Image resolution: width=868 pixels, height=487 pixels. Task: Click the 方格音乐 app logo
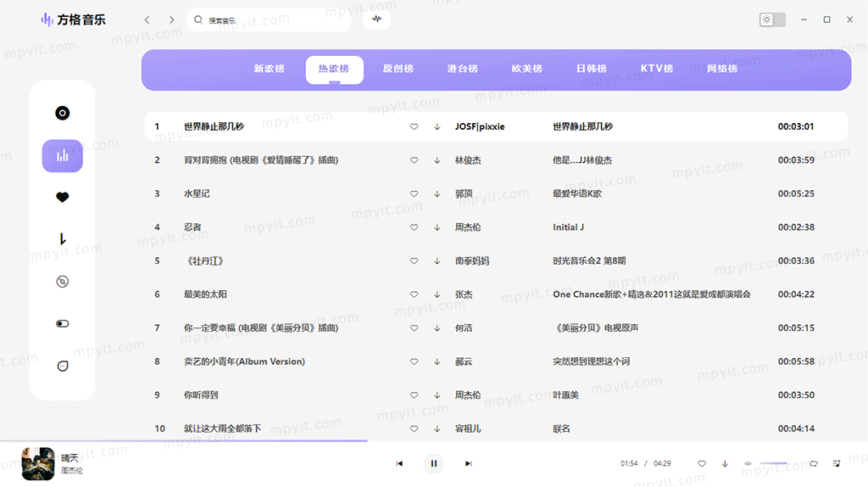click(73, 20)
